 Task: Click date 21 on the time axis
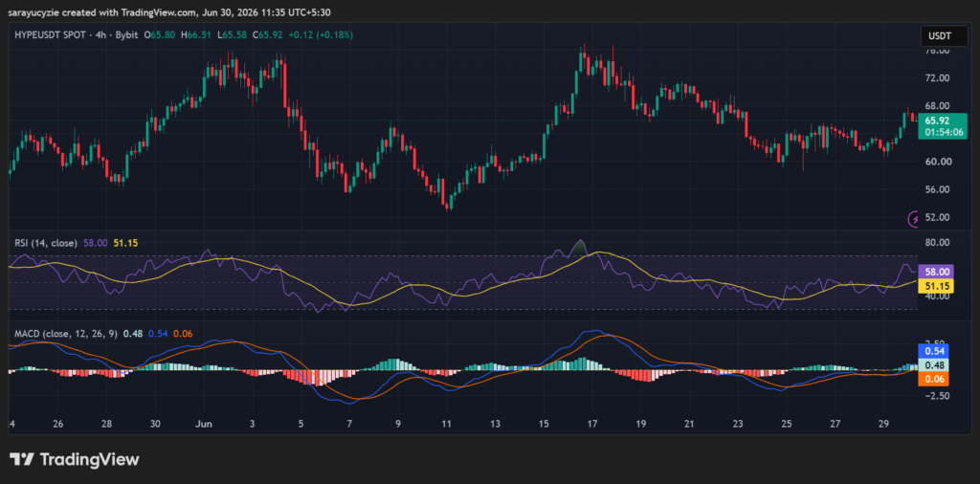tap(689, 424)
